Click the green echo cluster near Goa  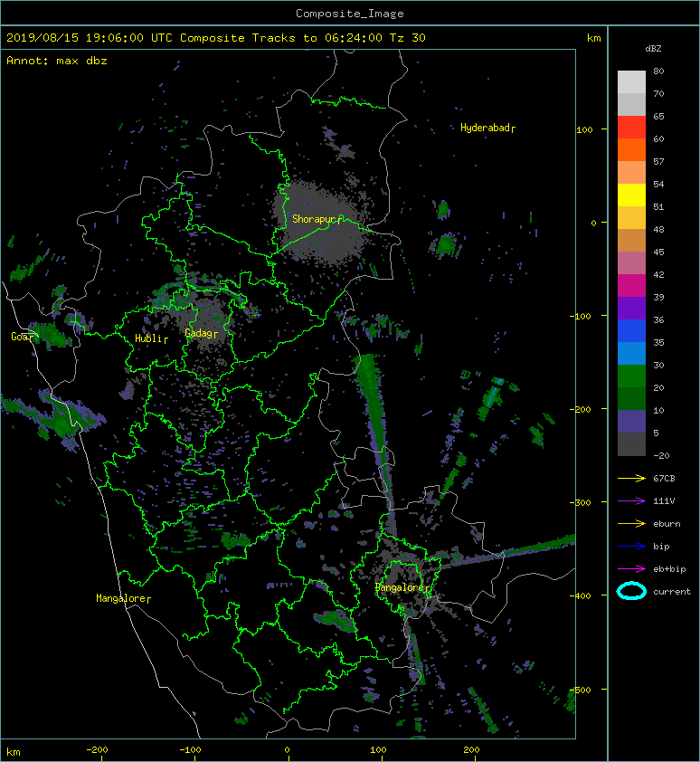coord(52,334)
